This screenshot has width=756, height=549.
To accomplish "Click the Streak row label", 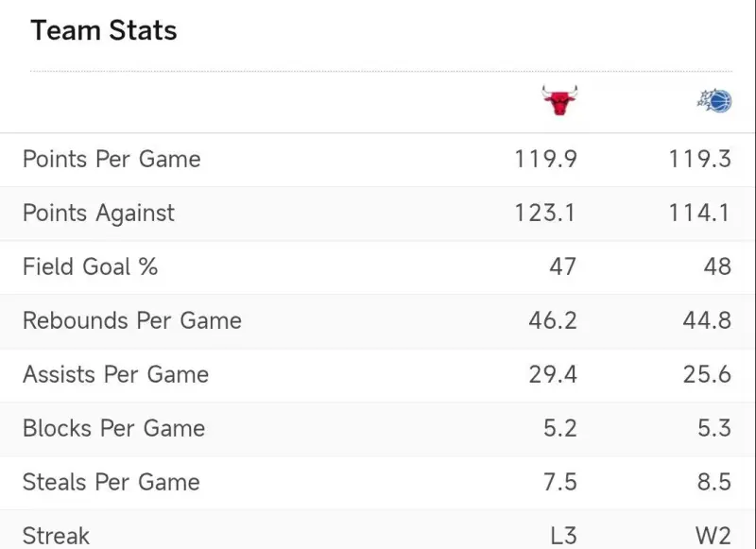I will (x=56, y=536).
